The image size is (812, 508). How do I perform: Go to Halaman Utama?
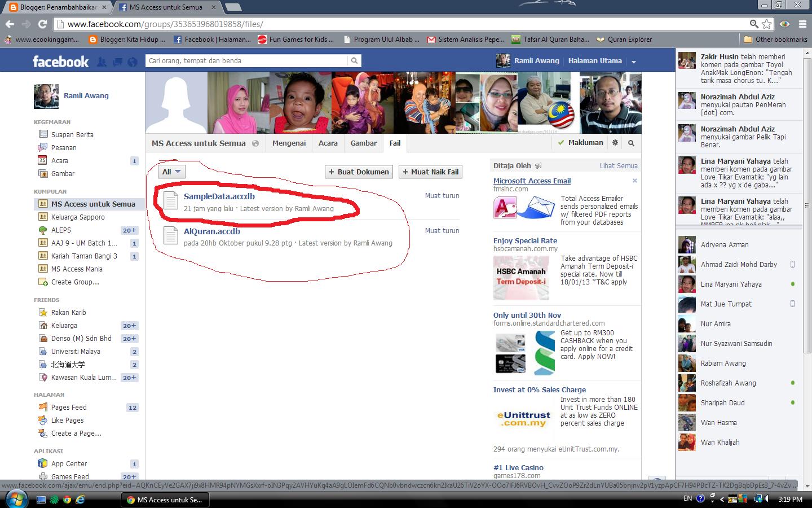[595, 61]
